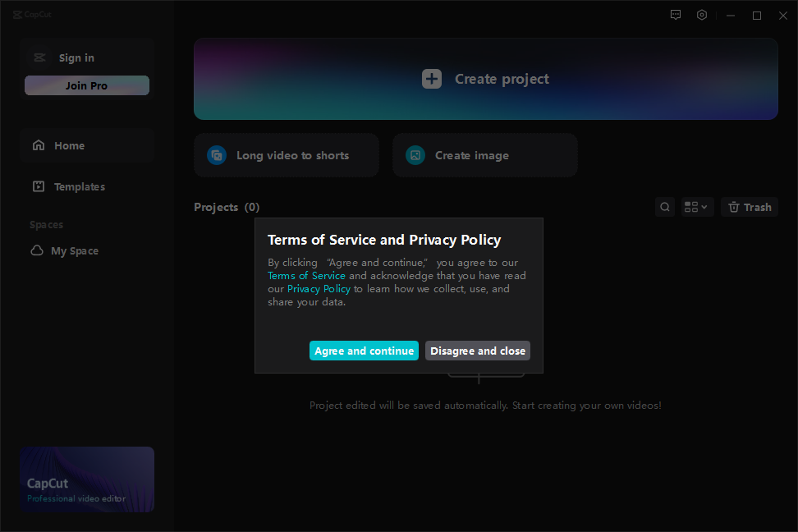Open the Templates menu label

pos(80,187)
